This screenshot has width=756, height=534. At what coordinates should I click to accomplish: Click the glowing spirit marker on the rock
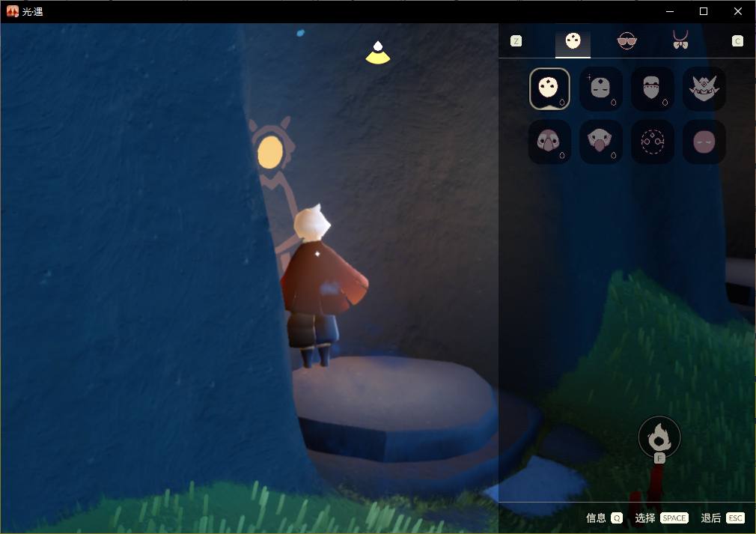pos(270,152)
